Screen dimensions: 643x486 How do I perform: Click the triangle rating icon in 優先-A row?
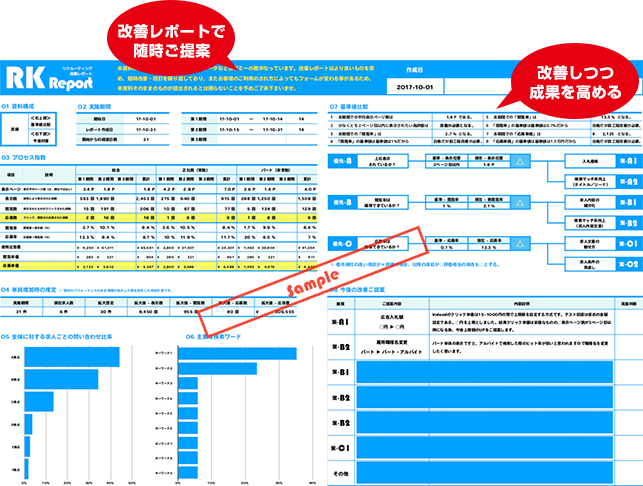click(x=520, y=162)
